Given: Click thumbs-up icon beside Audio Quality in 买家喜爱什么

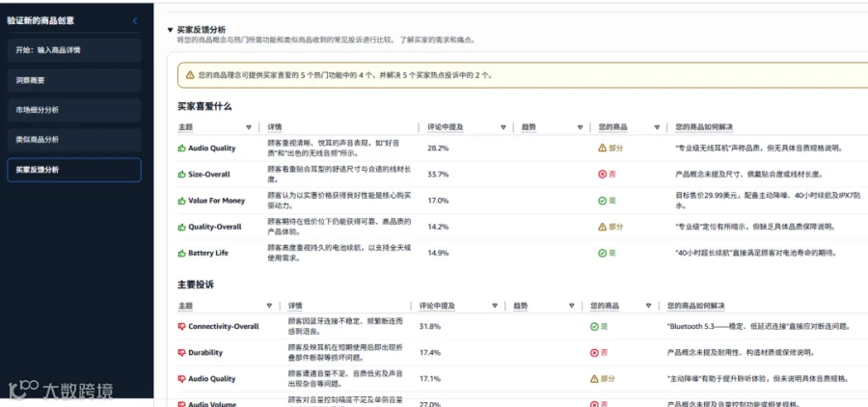Looking at the screenshot, I should click(x=181, y=149).
